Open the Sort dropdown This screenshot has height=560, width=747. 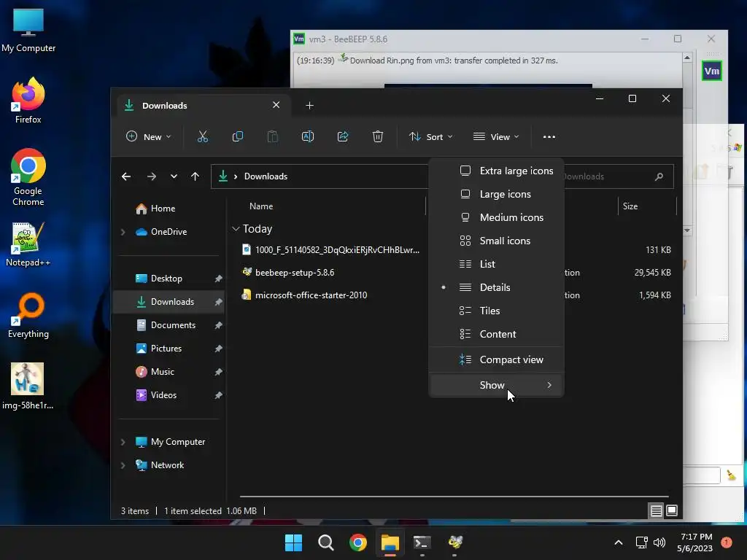tap(430, 136)
